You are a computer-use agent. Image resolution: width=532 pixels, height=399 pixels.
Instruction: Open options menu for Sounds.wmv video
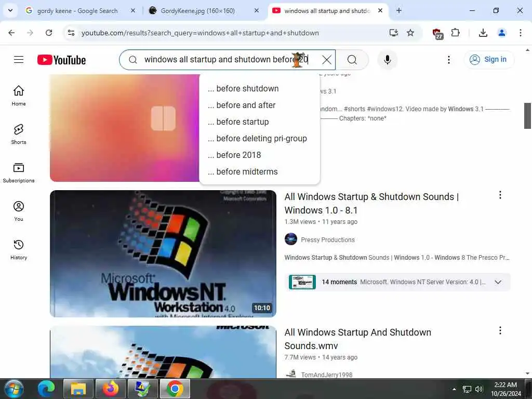tap(500, 331)
